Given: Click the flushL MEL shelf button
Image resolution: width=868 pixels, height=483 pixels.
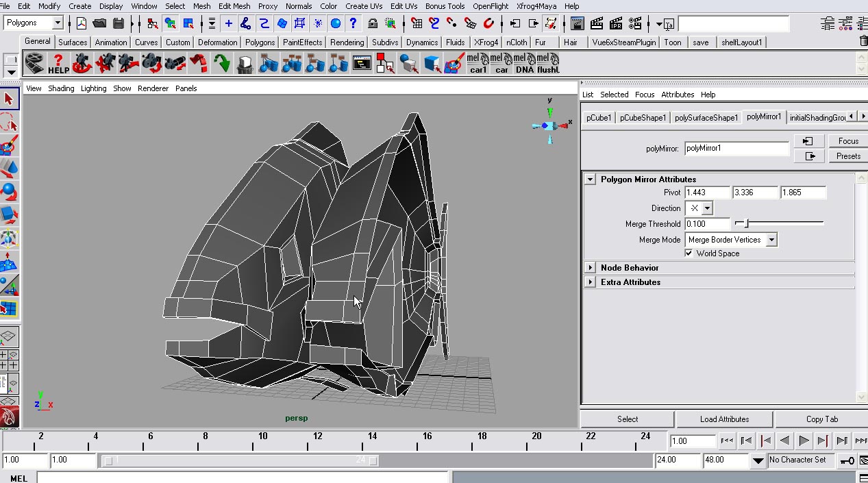Looking at the screenshot, I should tap(548, 64).
